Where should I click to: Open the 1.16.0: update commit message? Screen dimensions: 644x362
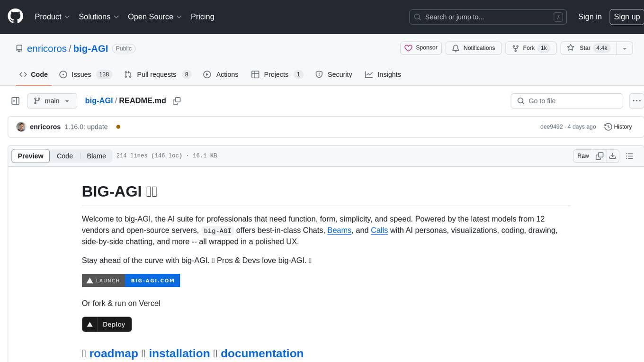tap(86, 127)
